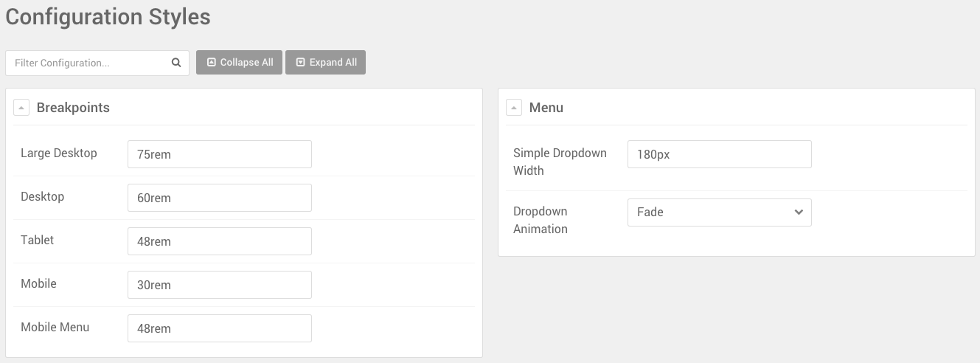The width and height of the screenshot is (980, 363).
Task: Click the magnifier search icon in filter box
Action: pyautogui.click(x=176, y=63)
